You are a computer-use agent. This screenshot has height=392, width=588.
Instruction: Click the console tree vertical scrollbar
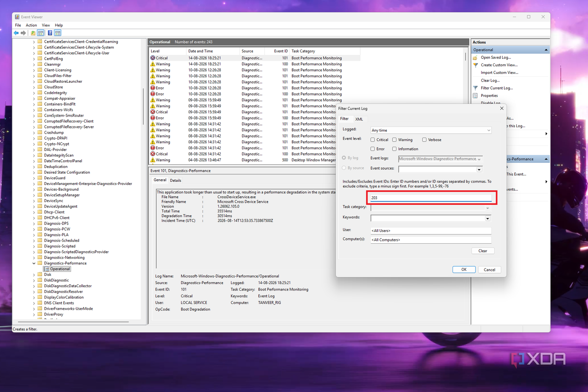[143, 107]
